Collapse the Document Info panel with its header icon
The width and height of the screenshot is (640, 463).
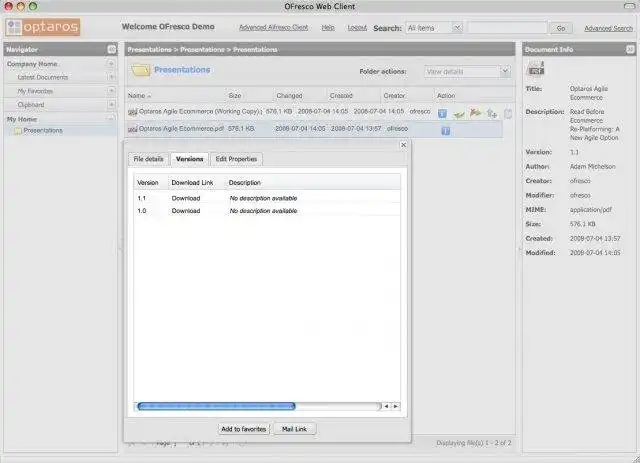click(630, 49)
